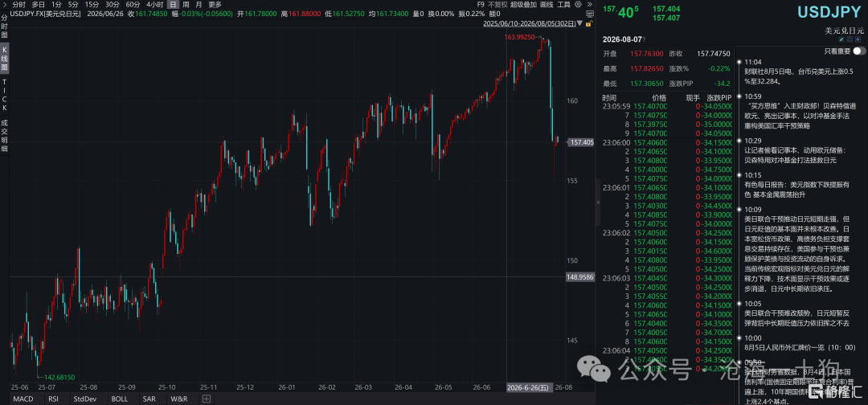Select the BOLL indicator tab
The width and height of the screenshot is (868, 405).
tap(119, 399)
